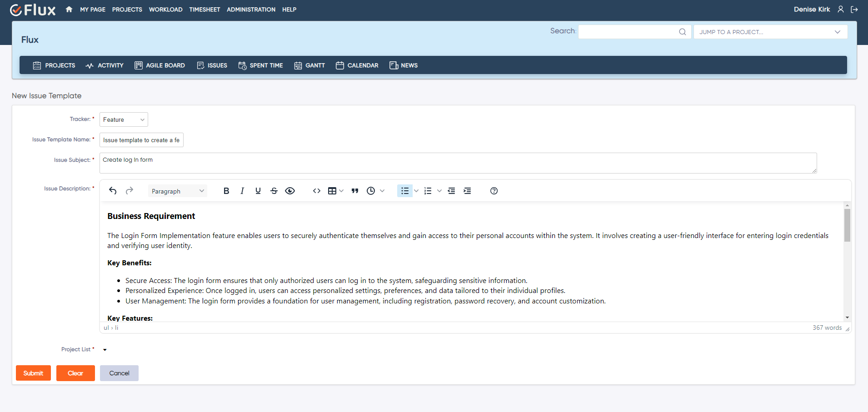Toggle strikethrough formatting
This screenshot has height=412, width=868.
[274, 191]
